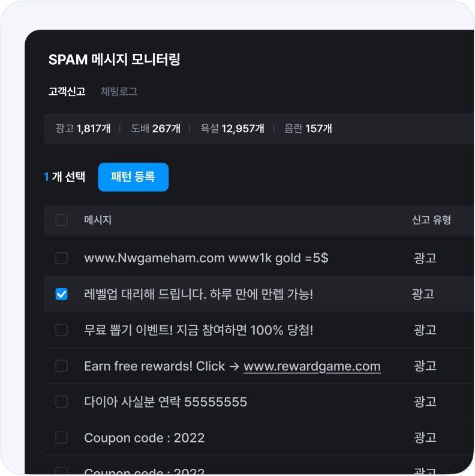Viewport: 475px width, 476px height.
Task: Toggle the select-all checkbox in table header
Action: click(x=61, y=220)
